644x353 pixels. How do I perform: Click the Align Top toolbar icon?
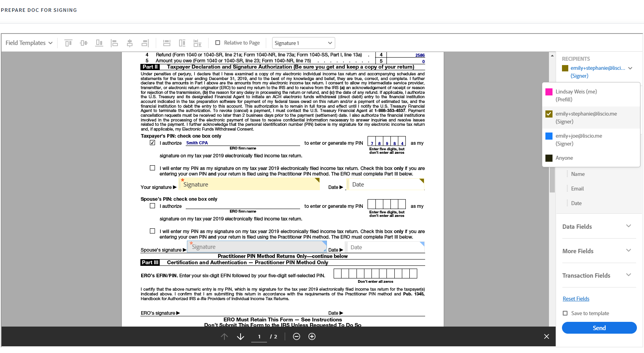[68, 43]
